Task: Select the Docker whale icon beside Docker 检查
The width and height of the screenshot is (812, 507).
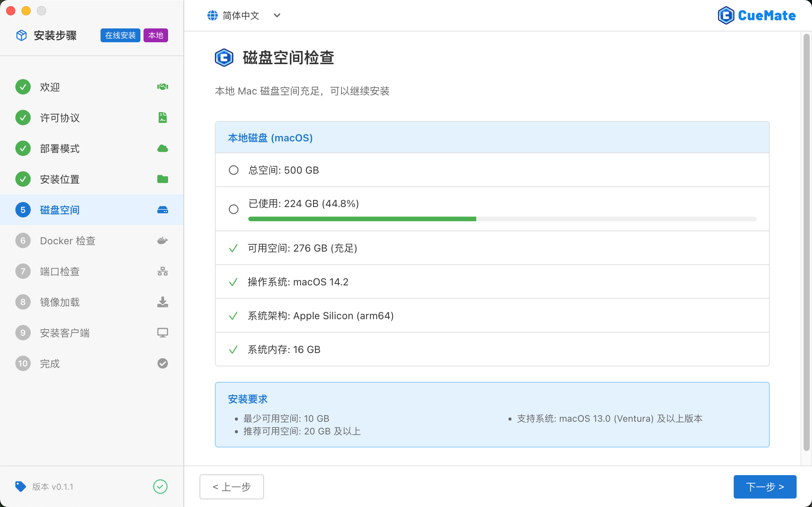Action: click(x=163, y=240)
